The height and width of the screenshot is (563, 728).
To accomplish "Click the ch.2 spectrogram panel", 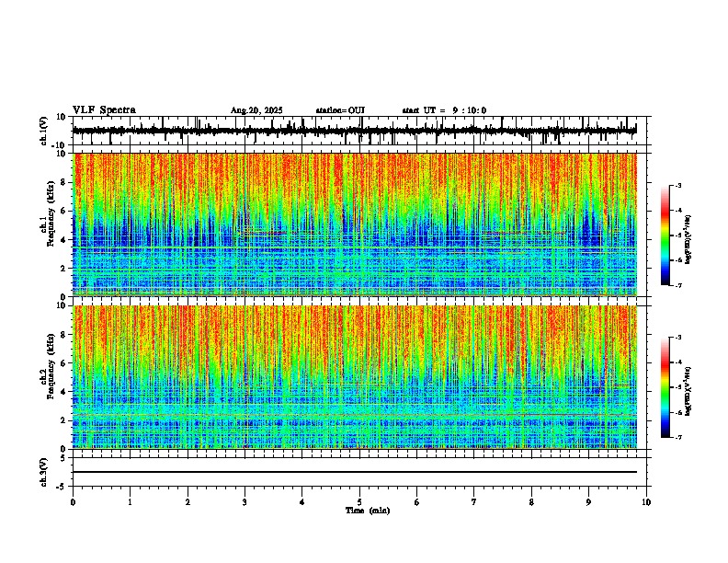I will pos(354,377).
